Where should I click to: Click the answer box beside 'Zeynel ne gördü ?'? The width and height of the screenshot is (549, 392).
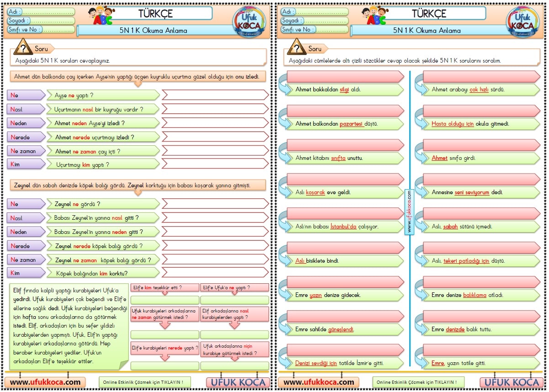click(x=215, y=204)
